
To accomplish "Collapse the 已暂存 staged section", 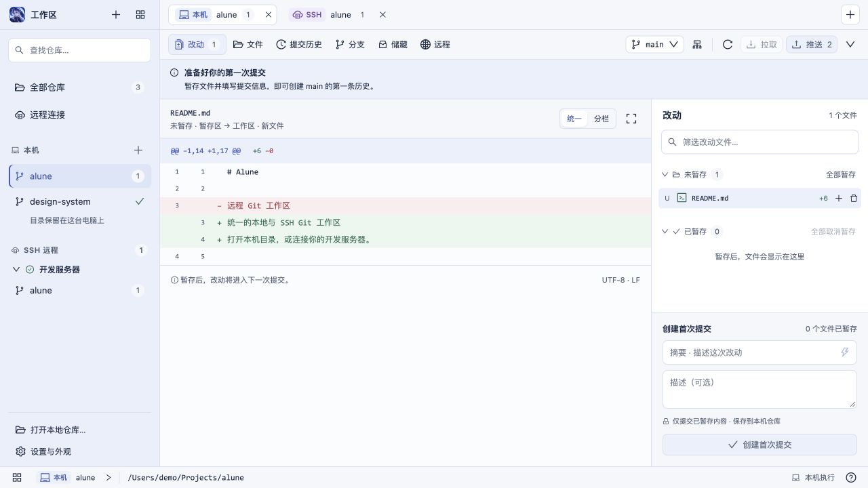I will click(665, 232).
